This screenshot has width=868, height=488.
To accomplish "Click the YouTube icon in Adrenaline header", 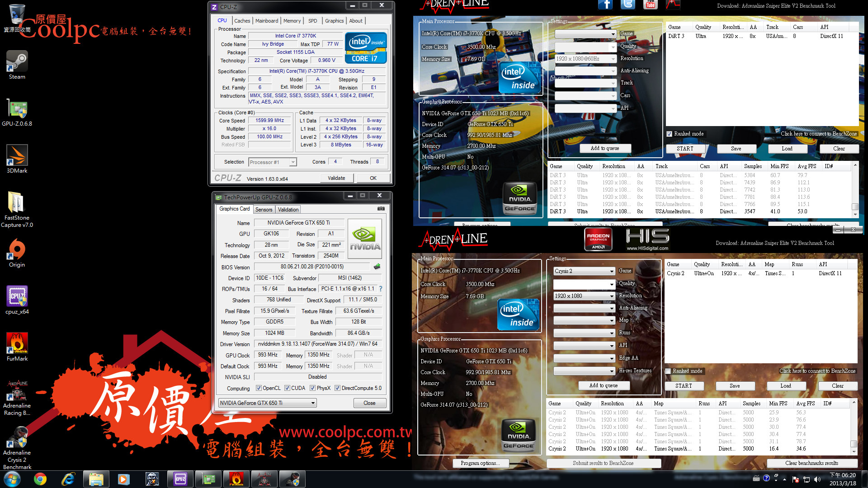I will click(x=650, y=5).
